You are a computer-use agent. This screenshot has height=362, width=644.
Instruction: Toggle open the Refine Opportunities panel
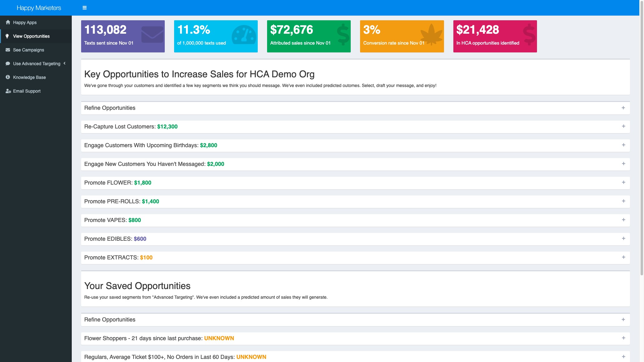(623, 108)
